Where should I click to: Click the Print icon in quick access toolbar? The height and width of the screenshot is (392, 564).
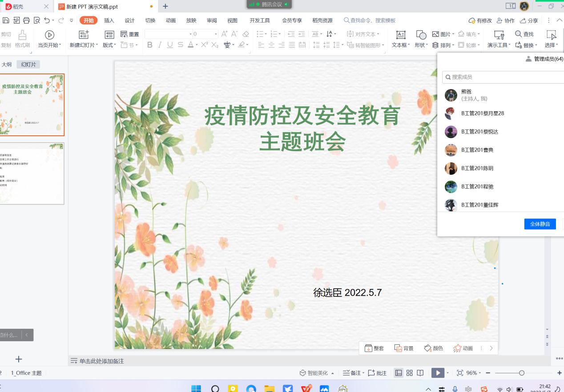pos(26,20)
